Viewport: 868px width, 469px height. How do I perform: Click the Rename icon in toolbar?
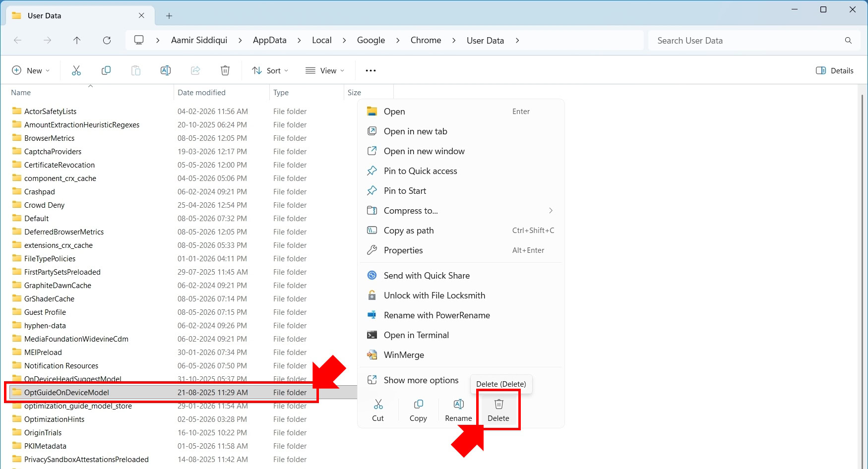166,70
